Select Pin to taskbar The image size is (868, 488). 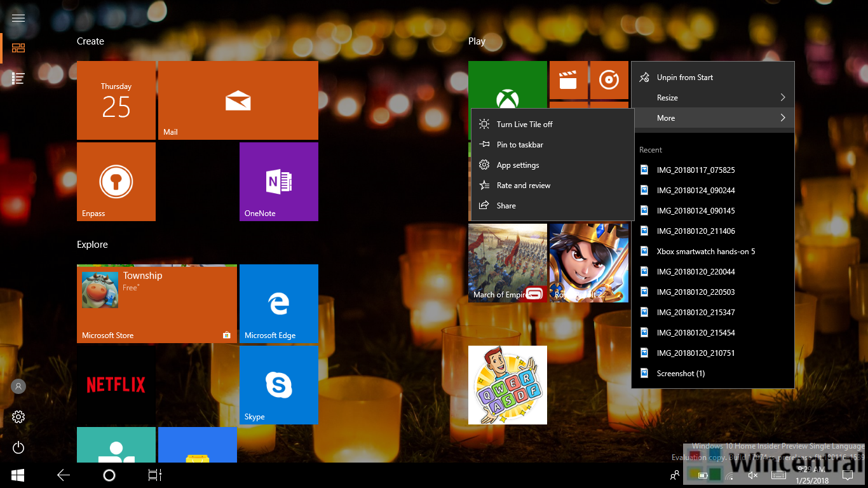point(553,145)
